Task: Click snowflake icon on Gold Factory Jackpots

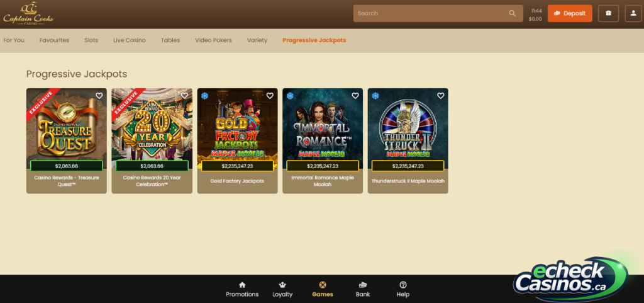Action: coord(204,96)
